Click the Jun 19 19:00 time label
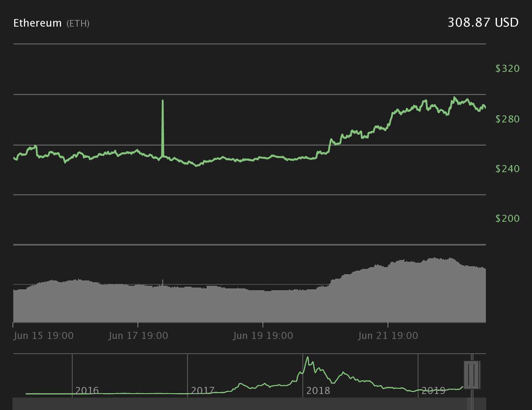Screen dimensions: 532x410 pos(263,336)
